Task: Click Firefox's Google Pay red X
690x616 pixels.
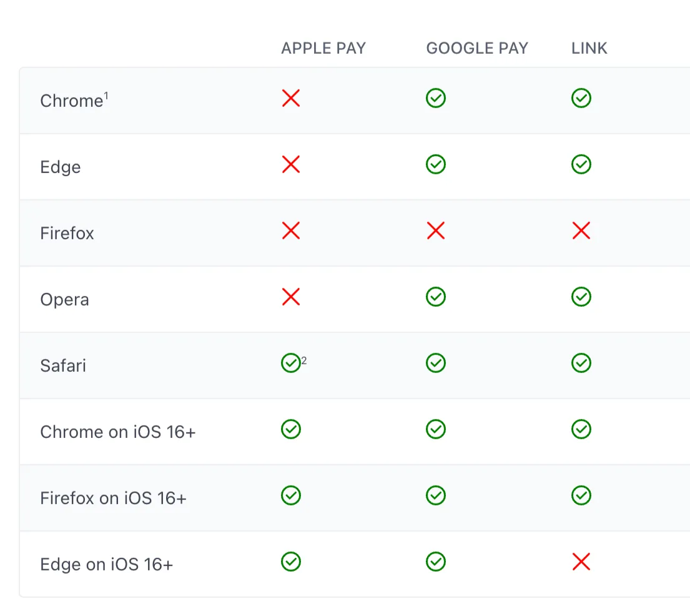Action: (436, 231)
